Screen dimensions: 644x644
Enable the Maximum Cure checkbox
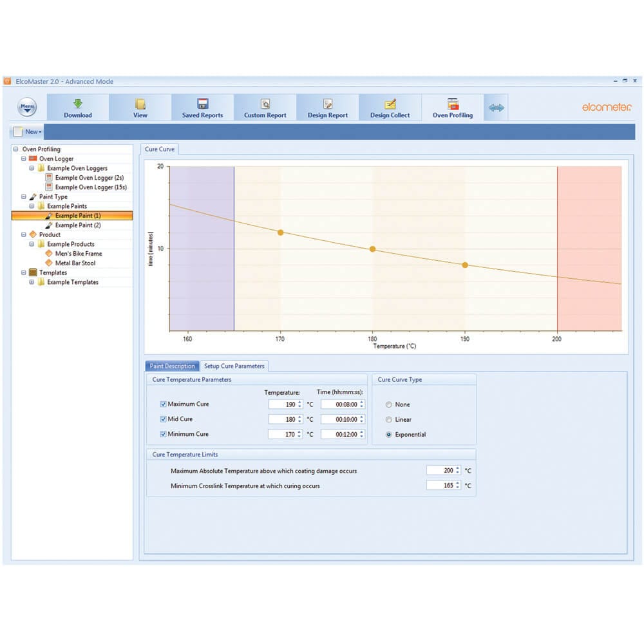pyautogui.click(x=165, y=404)
